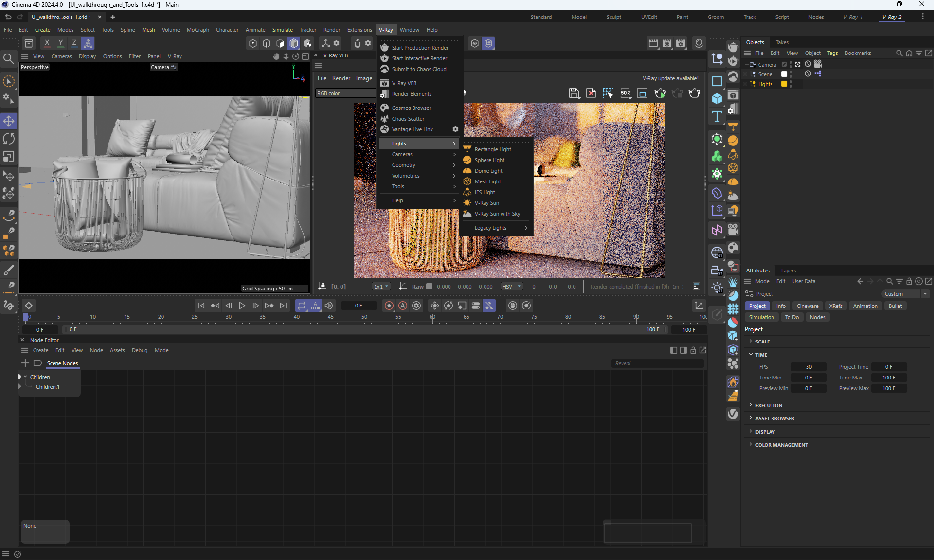The image size is (934, 560).
Task: Click the FPS value input field
Action: click(808, 367)
